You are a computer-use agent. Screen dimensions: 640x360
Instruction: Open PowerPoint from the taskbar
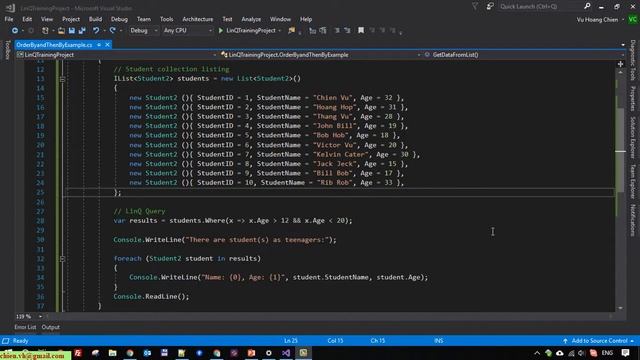tap(251, 353)
